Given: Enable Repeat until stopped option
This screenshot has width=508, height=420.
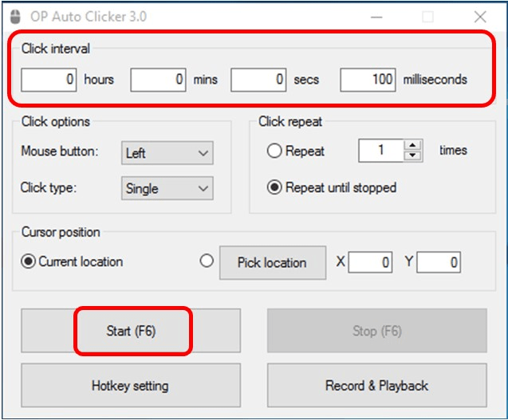Looking at the screenshot, I should 275,188.
